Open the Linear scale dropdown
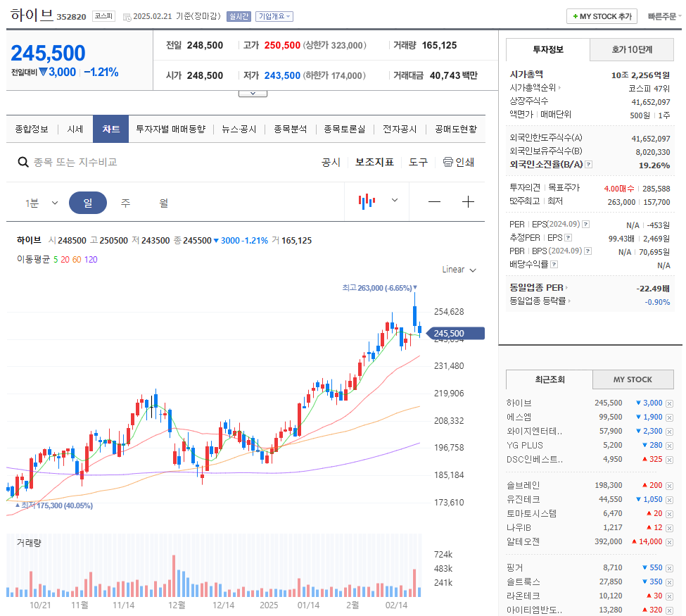This screenshot has width=686, height=616. tap(458, 268)
